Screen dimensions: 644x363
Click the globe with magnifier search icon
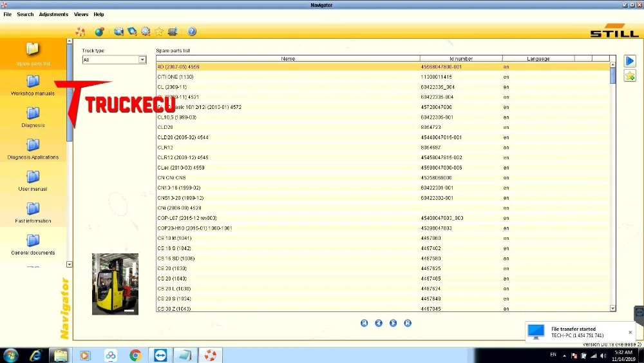tap(118, 32)
